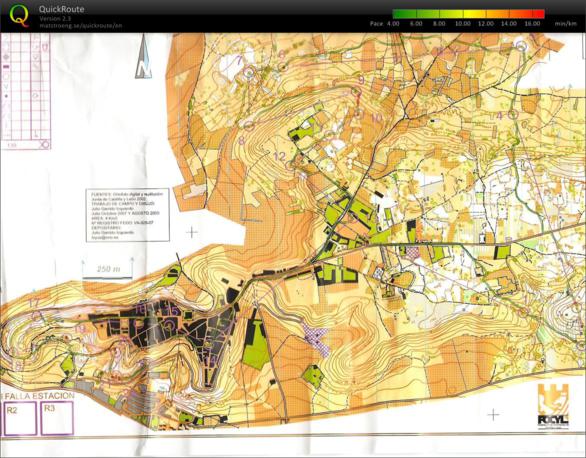Click the registration cross left of the map
This screenshot has width=586, height=458.
[x=192, y=232]
